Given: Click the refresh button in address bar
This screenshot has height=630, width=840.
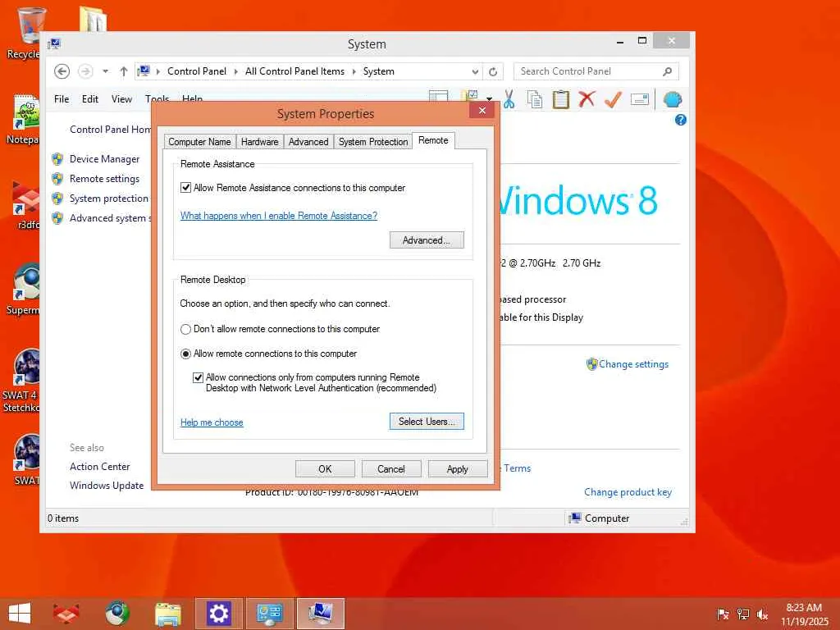Looking at the screenshot, I should [493, 71].
